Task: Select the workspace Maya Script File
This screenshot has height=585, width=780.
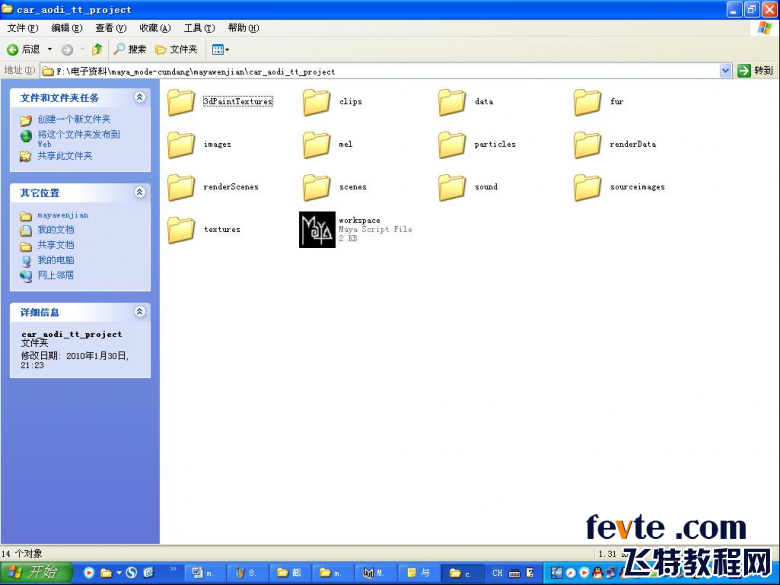Action: point(356,229)
